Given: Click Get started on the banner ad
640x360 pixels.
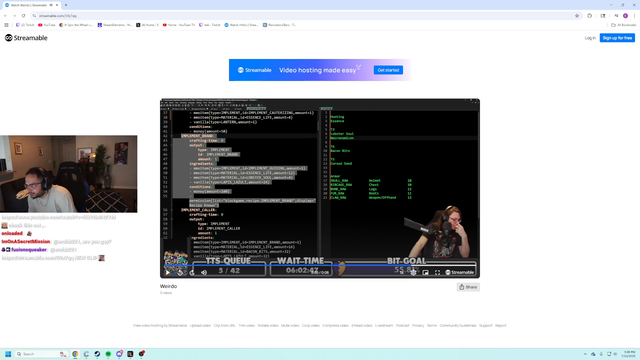Looking at the screenshot, I should (388, 70).
